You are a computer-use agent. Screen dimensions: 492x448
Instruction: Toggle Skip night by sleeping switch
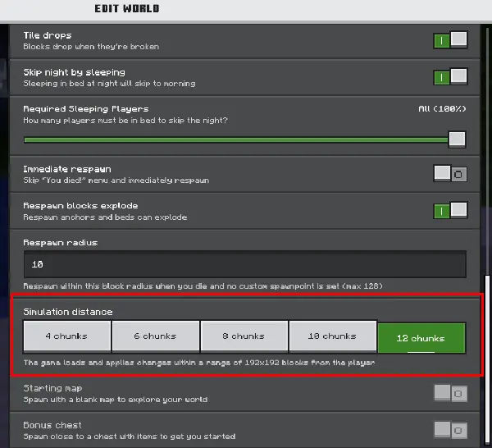tap(450, 76)
